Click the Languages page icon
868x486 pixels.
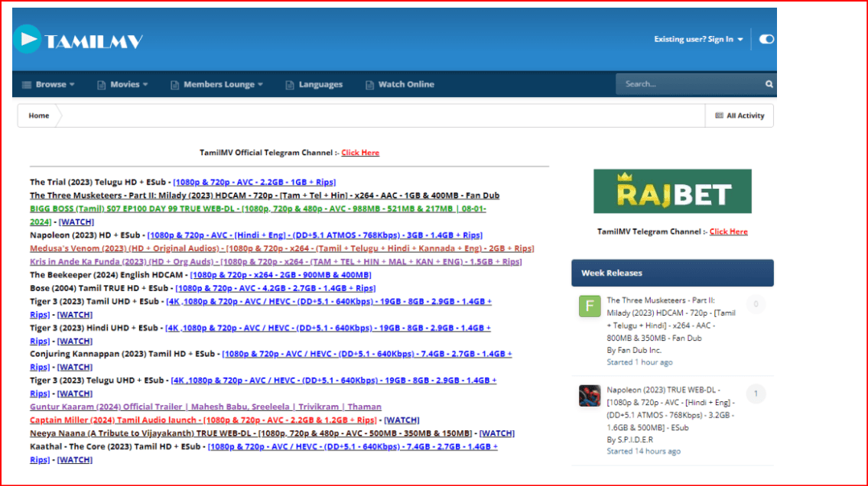pyautogui.click(x=290, y=85)
